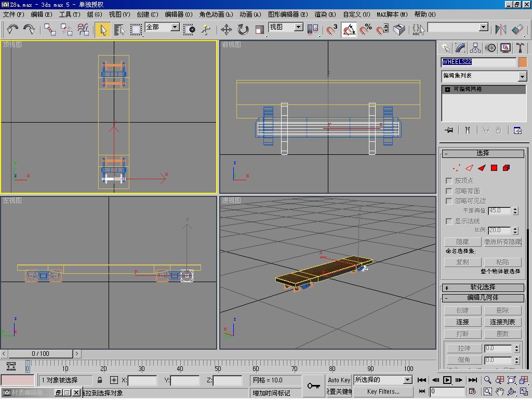Choose Polygon sub-object level icon

[494, 168]
